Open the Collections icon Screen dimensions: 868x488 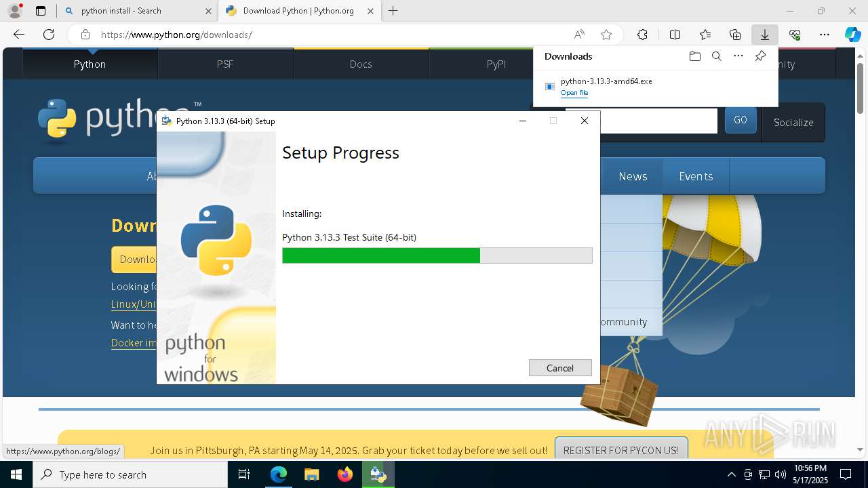[x=735, y=35]
